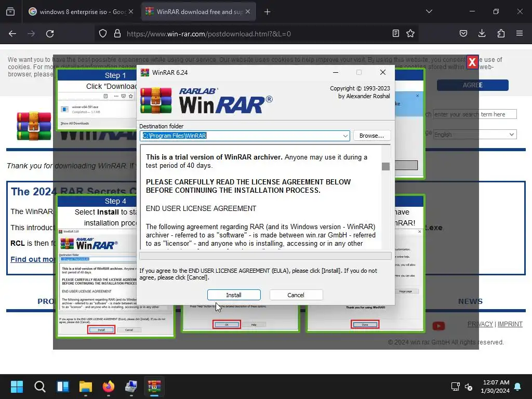This screenshot has width=532, height=399.
Task: Bookmark this page with the star icon
Action: pyautogui.click(x=410, y=34)
